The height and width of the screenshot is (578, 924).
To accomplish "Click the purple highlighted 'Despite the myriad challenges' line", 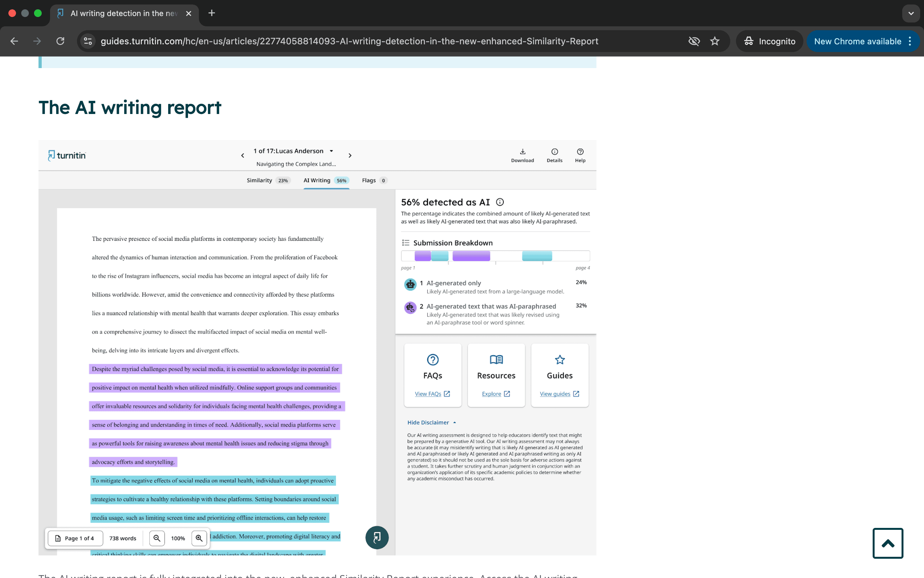I will tap(215, 369).
